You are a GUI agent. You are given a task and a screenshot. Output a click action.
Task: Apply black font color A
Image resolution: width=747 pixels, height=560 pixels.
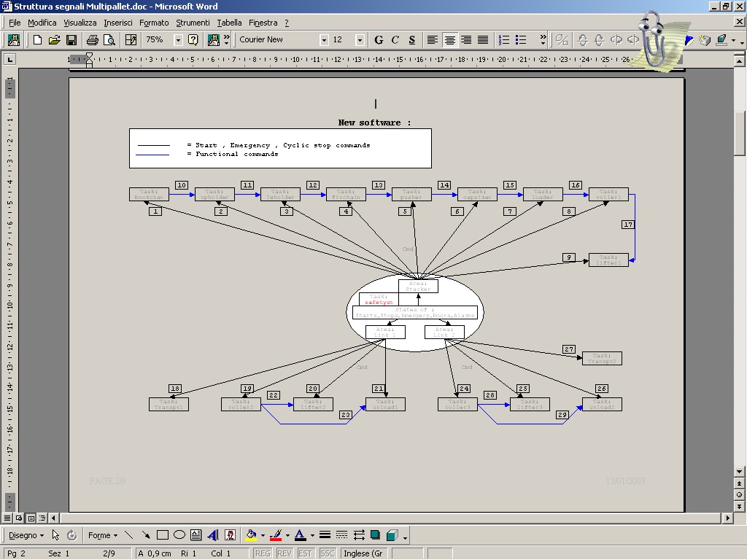tap(300, 535)
